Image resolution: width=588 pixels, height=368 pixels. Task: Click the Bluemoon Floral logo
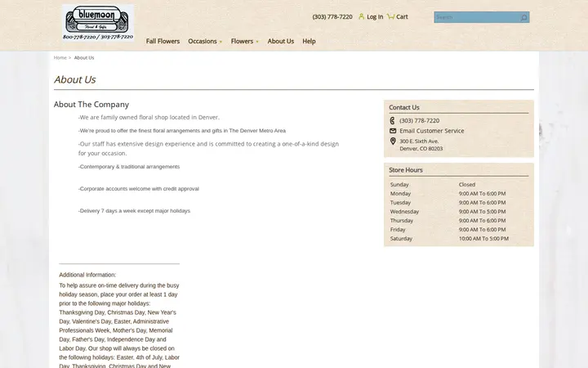98,23
